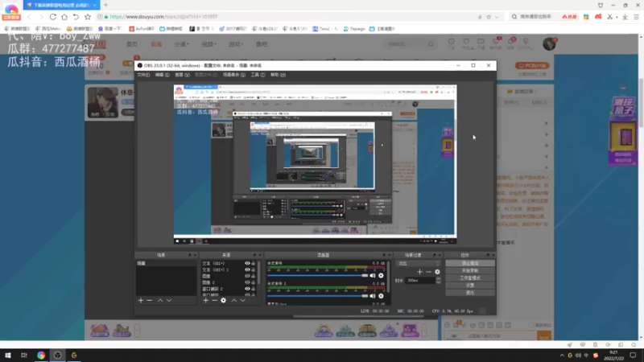Open OBS Settings from Controls panel
Viewport: 644px width, 362px height.
(470, 286)
